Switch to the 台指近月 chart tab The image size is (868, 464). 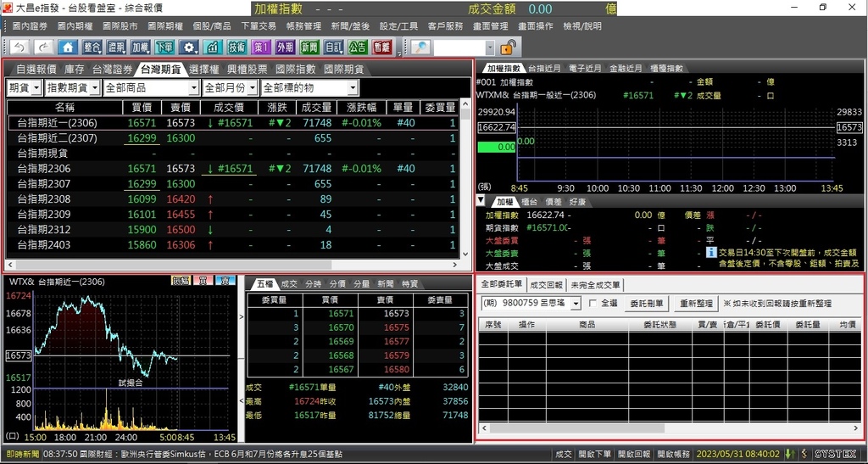(545, 69)
